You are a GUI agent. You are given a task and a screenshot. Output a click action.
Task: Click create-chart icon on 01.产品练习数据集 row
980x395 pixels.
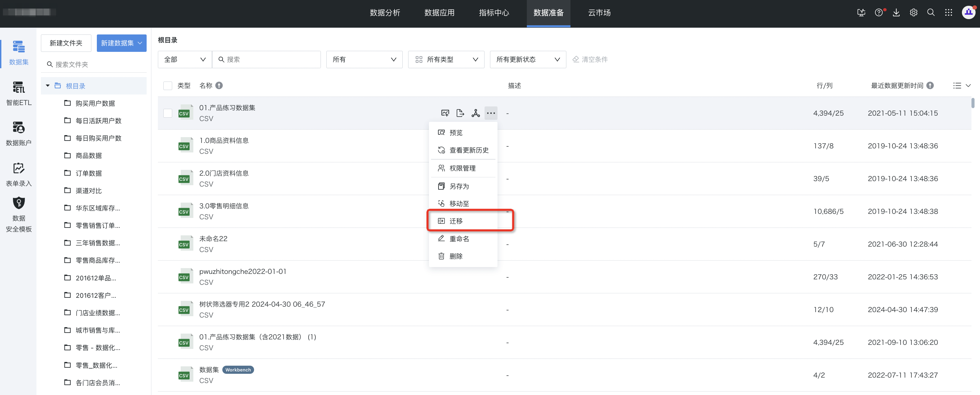(x=445, y=113)
